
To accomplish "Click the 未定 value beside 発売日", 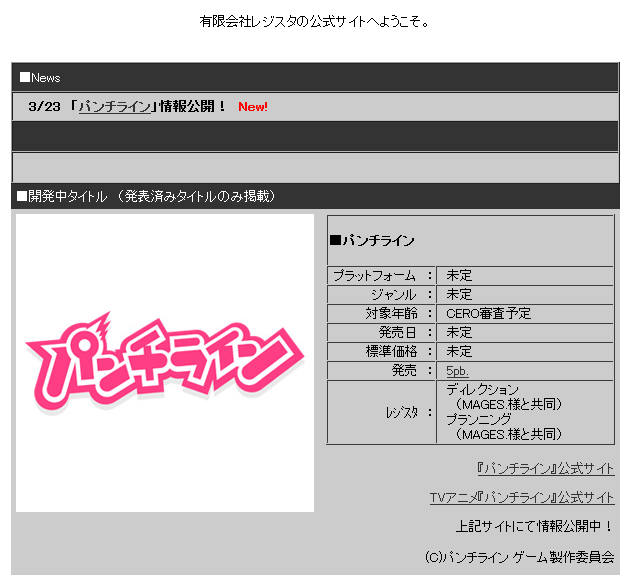I will tap(459, 332).
